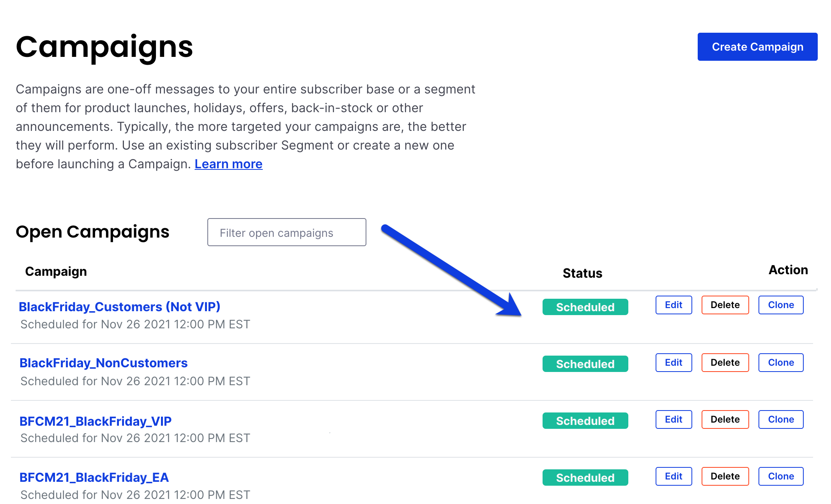Image resolution: width=831 pixels, height=504 pixels.
Task: Delete the BlackFriday_Customers (Not VIP) campaign
Action: point(725,305)
